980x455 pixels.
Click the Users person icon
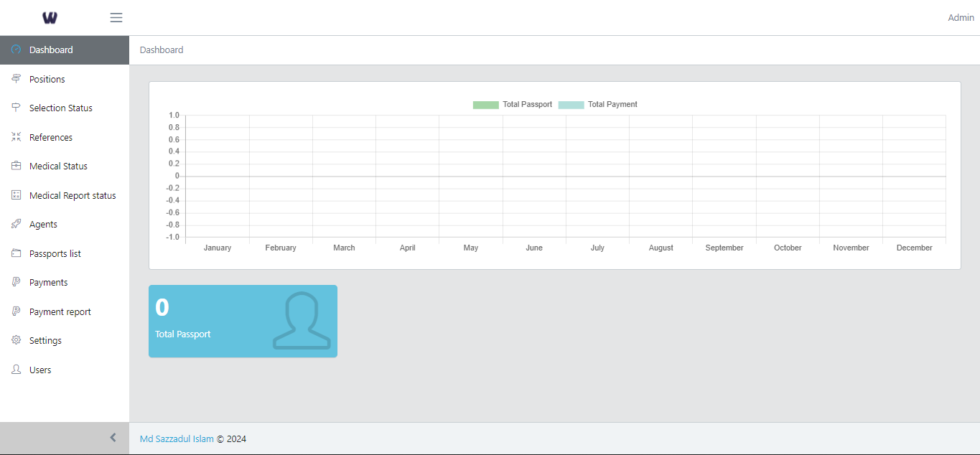point(17,370)
